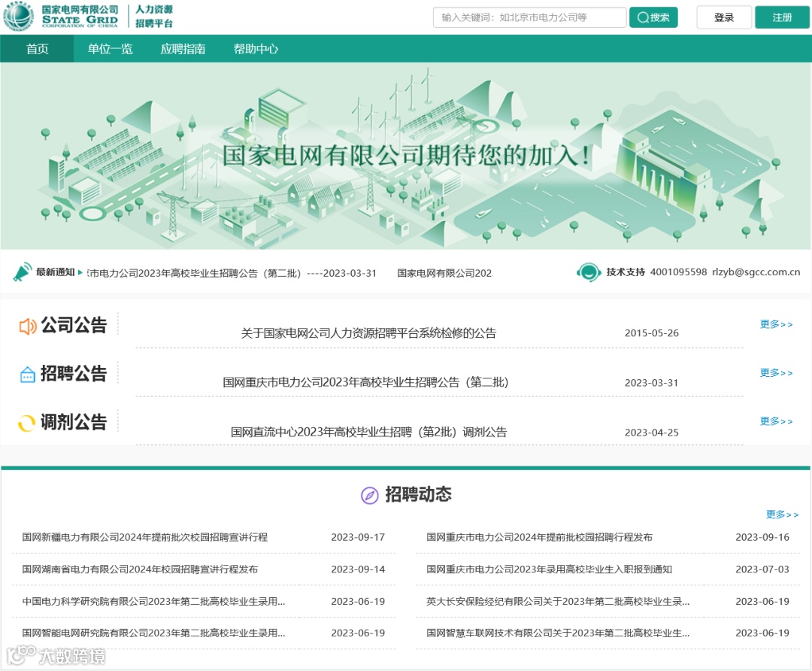Click the 调剂公告 section heading
Image resolution: width=812 pixels, height=671 pixels.
[74, 422]
